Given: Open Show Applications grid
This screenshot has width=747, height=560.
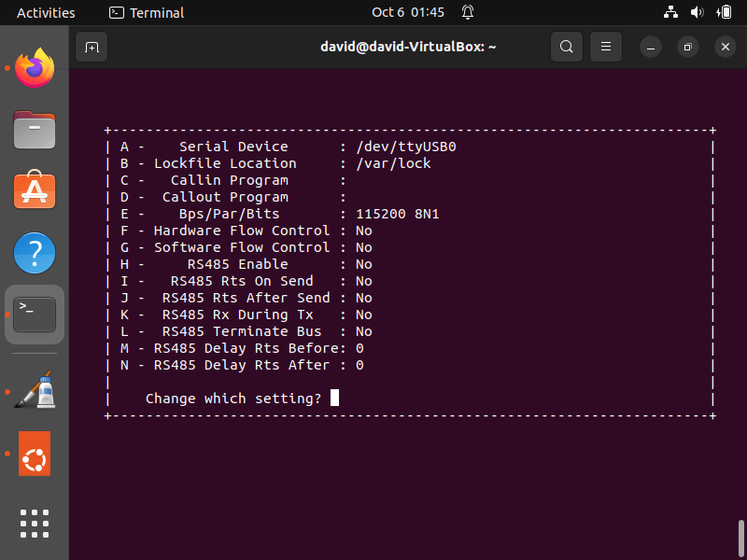Looking at the screenshot, I should point(34,524).
